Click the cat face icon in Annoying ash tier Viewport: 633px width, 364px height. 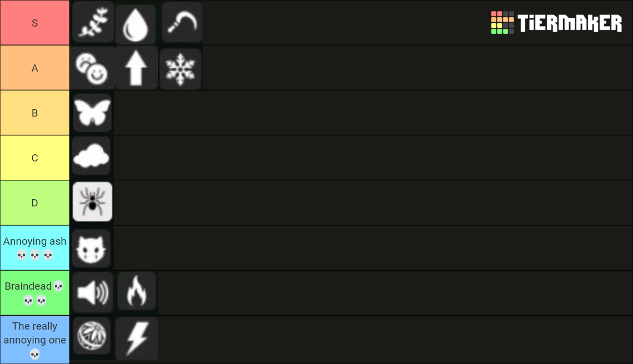tap(92, 247)
